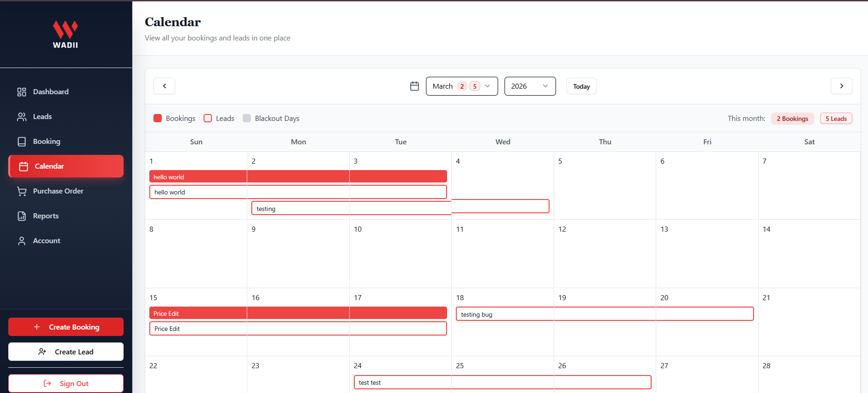Click the calendar icon beside month selector
Viewport: 868px width, 393px height.
pyautogui.click(x=414, y=86)
